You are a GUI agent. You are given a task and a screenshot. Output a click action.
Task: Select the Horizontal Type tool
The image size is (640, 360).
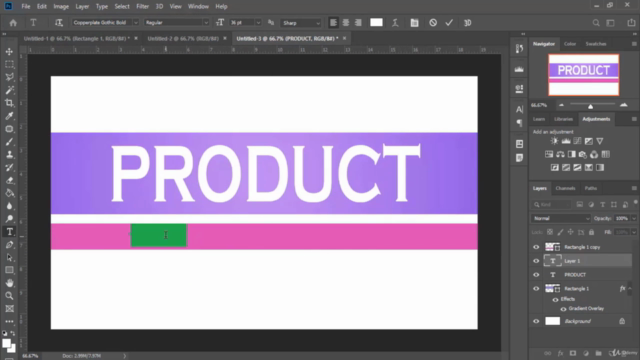(x=9, y=232)
